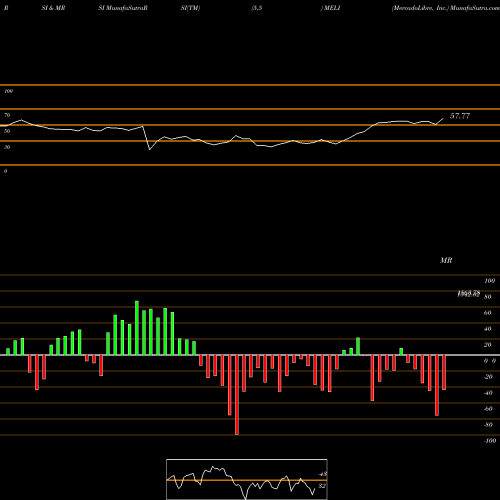500x500 pixels.
Task: Click the MR axis label -100
Action: [x=490, y=441]
